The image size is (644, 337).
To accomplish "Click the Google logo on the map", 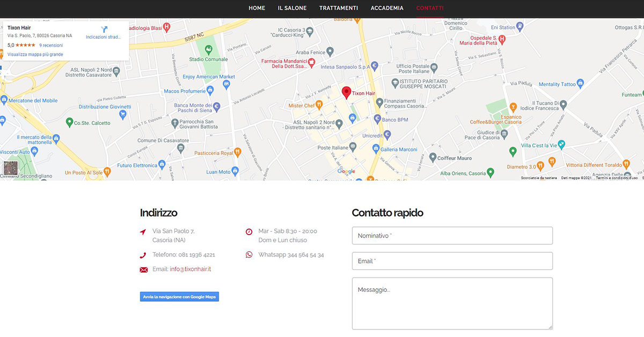I will pos(347,172).
